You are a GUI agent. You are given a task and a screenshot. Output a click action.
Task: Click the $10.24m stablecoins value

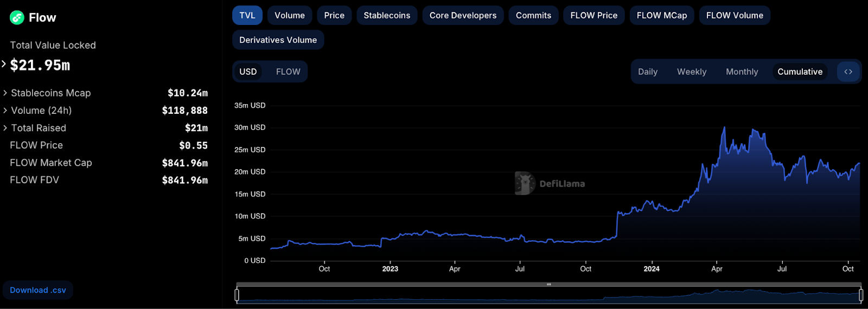pos(188,93)
